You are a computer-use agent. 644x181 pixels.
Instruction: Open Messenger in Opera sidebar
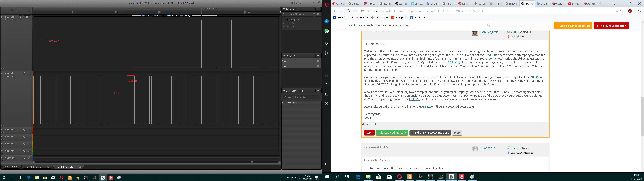click(x=326, y=21)
